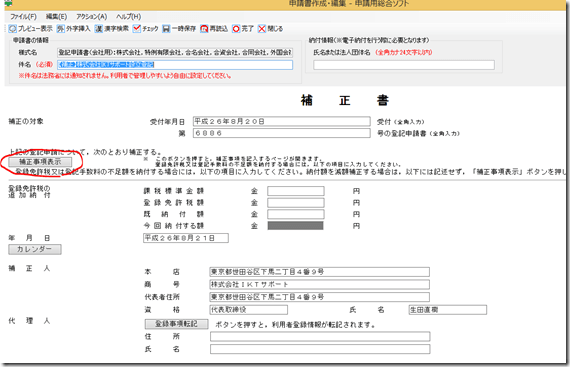
Task: Click the 資格 field 代表取締役
Action: (249, 310)
